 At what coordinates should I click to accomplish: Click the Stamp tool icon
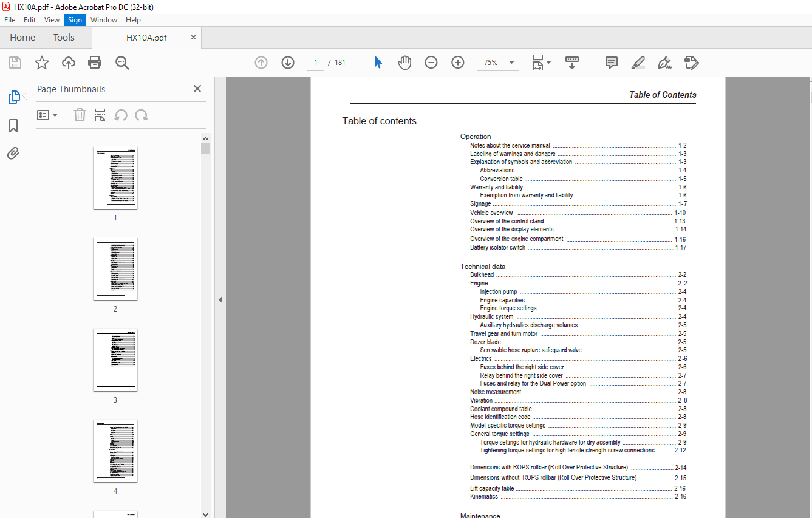(x=691, y=63)
